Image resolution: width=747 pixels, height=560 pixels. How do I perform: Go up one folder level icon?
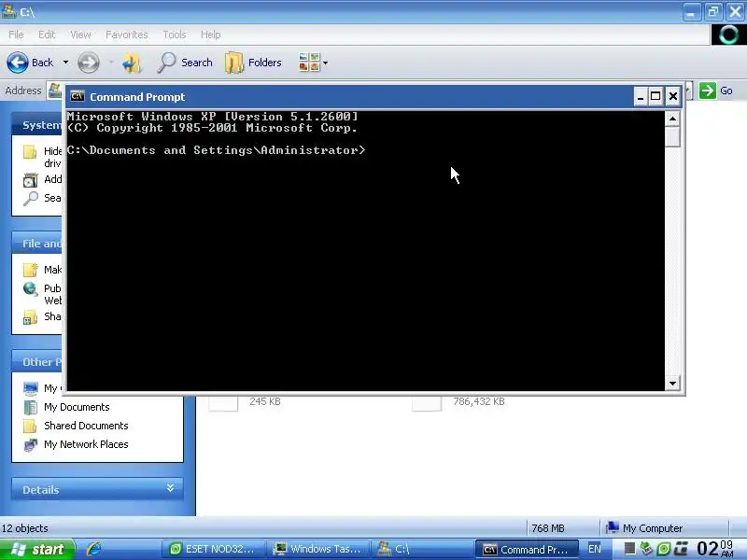pyautogui.click(x=132, y=63)
